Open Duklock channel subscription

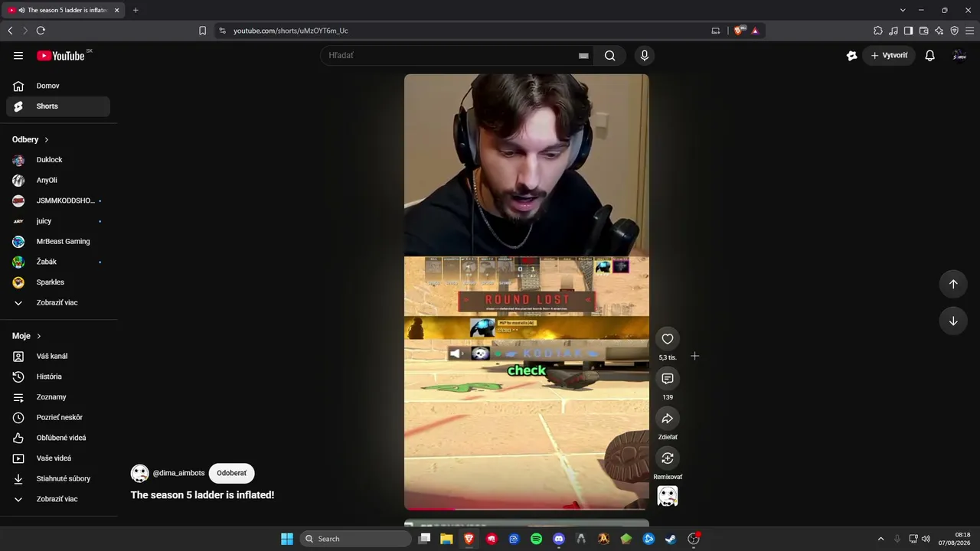[x=58, y=160]
